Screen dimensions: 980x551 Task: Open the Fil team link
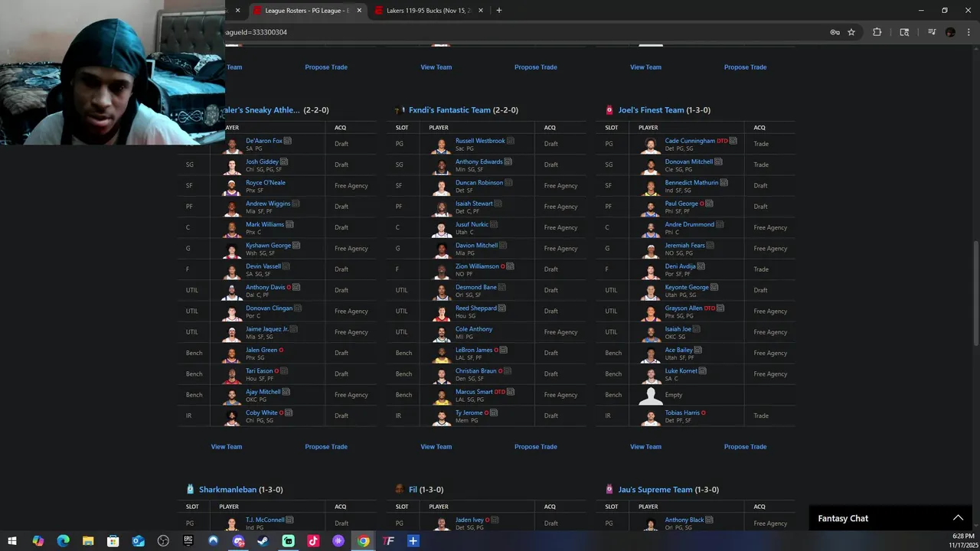pos(413,489)
